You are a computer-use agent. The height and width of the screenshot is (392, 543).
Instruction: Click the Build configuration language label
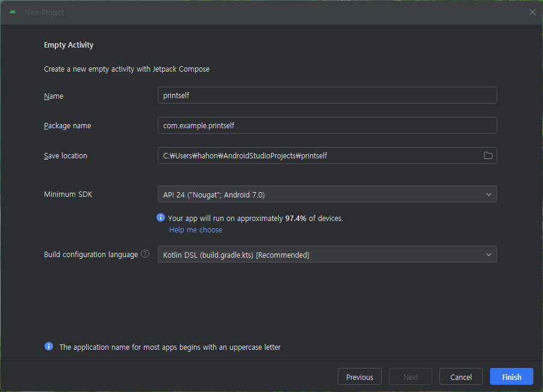91,255
